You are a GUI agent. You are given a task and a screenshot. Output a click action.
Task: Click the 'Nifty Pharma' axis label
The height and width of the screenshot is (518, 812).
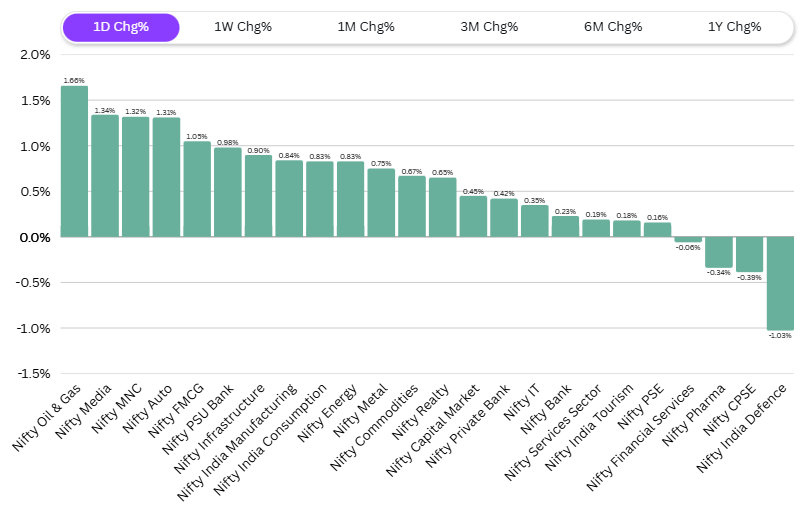[x=694, y=414]
